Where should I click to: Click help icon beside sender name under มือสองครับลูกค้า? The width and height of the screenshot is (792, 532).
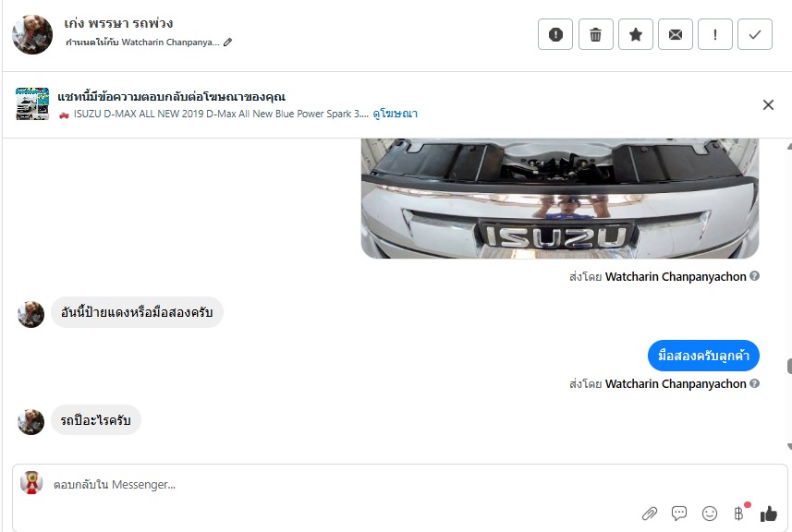tap(755, 383)
